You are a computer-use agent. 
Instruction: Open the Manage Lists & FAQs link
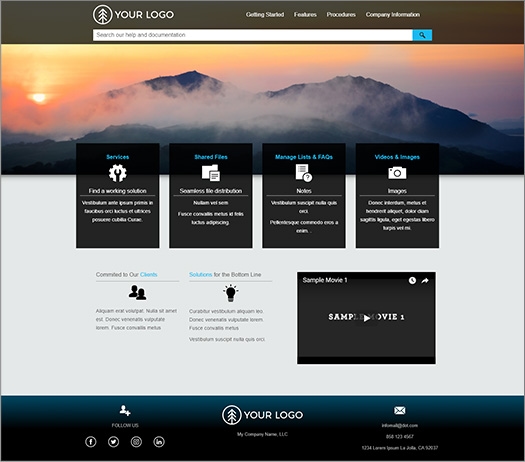(x=304, y=157)
